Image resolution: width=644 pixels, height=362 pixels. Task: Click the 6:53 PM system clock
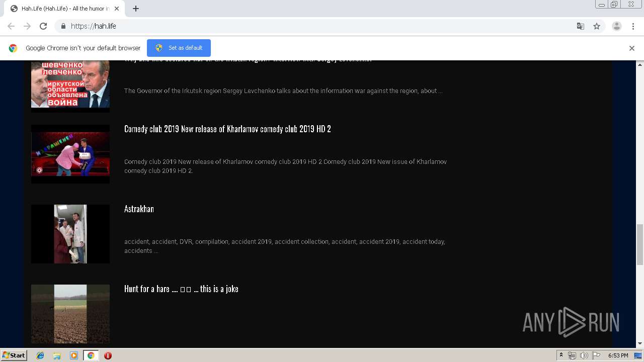(618, 355)
